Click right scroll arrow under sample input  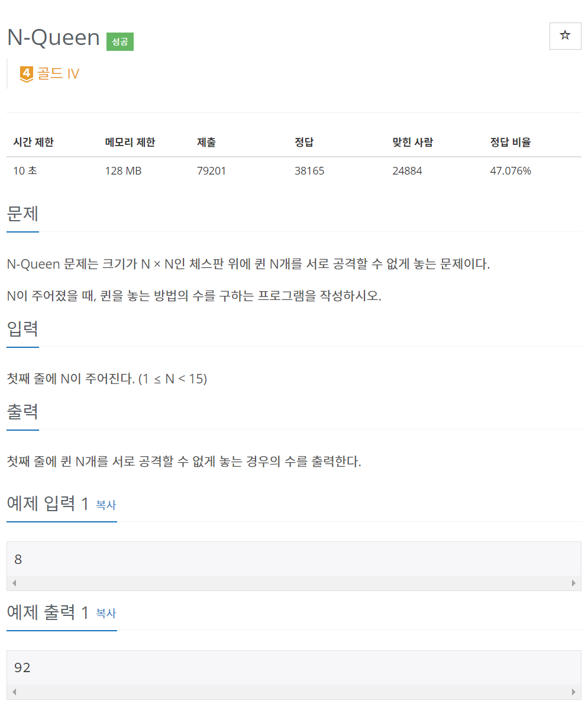tap(574, 583)
